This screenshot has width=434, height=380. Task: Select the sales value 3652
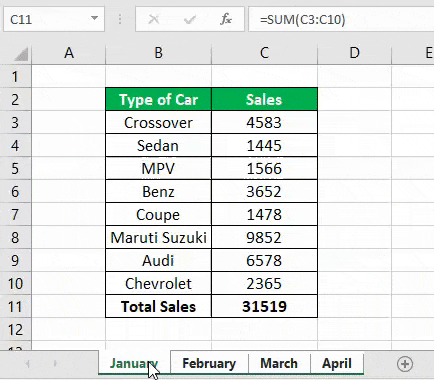coord(264,191)
